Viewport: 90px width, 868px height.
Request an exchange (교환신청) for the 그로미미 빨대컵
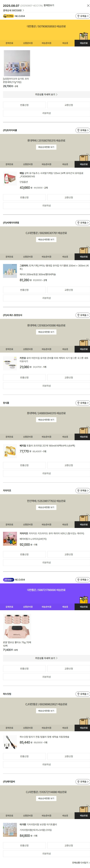click(69, 290)
